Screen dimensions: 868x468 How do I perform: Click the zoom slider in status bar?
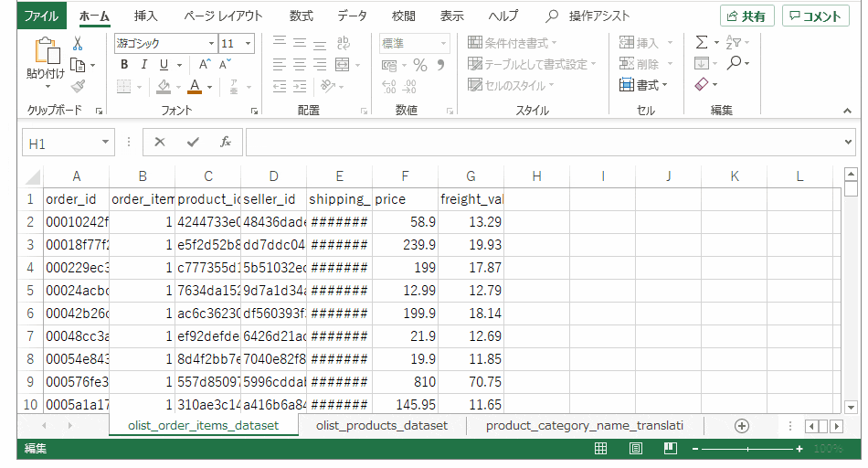click(747, 449)
